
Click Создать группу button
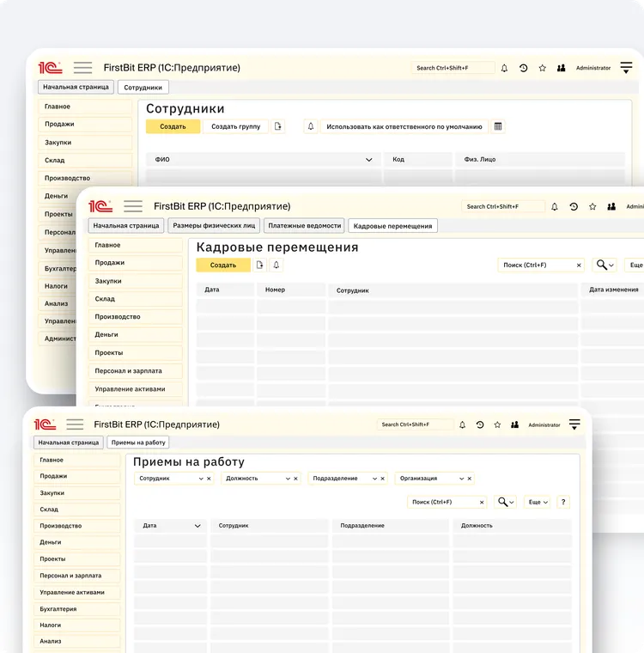(235, 126)
